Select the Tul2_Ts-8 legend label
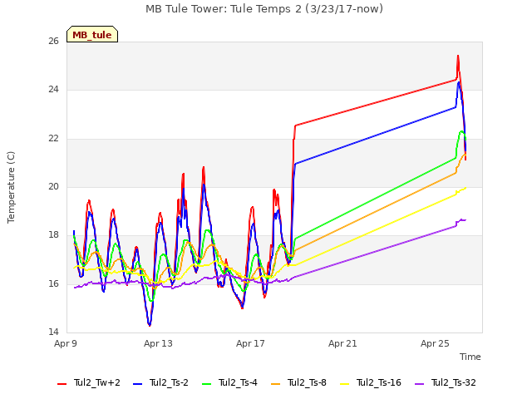 point(307,382)
